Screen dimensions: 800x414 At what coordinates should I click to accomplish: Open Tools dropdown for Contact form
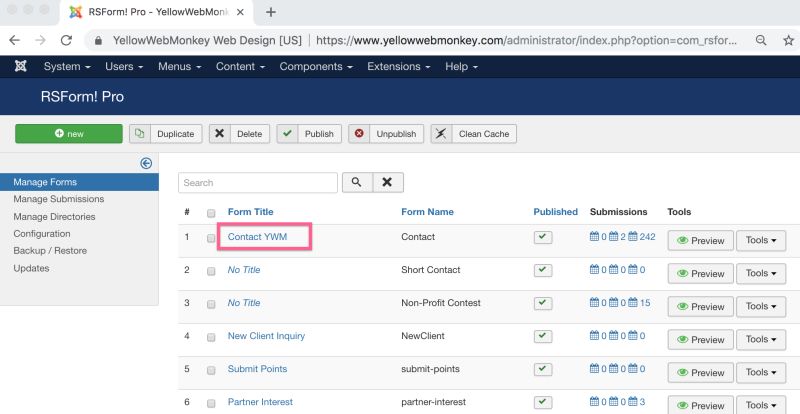coord(761,240)
